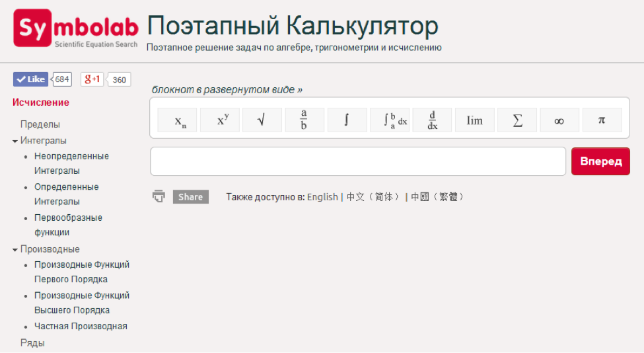Open блокнот в развернутом виде link
Viewport: 644px width, 353px height.
227,90
